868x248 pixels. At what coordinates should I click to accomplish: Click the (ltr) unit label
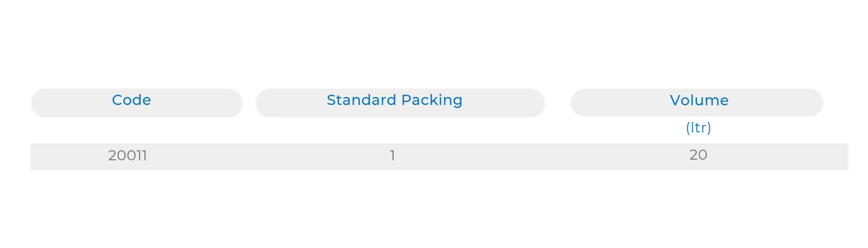(x=698, y=128)
